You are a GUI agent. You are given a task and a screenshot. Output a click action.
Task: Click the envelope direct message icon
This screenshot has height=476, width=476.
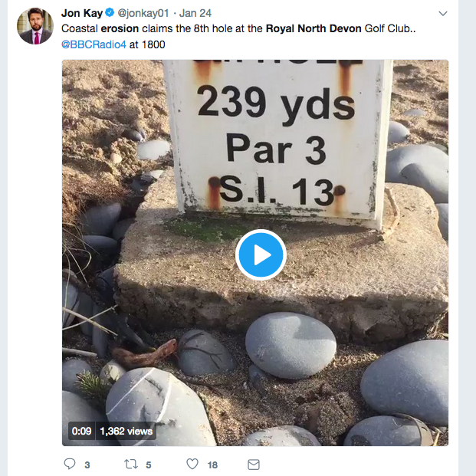point(254,464)
